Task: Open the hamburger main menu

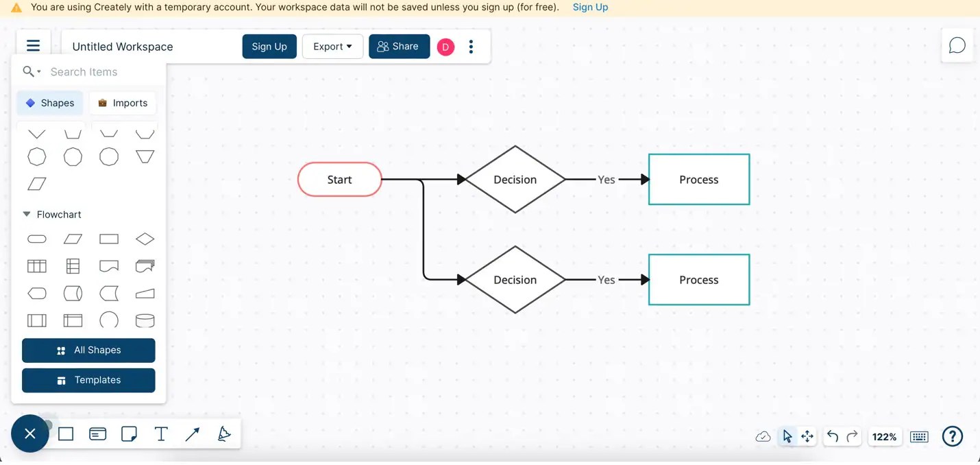Action: point(33,45)
